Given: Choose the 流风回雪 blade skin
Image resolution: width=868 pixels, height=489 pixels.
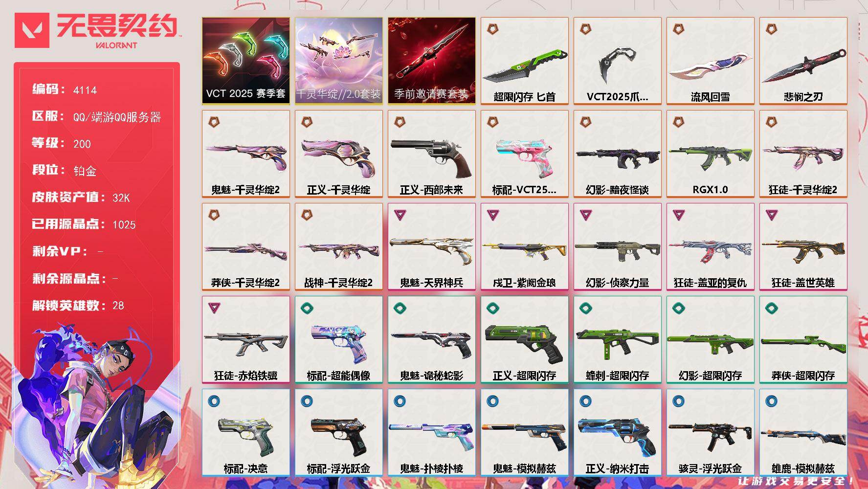Looking at the screenshot, I should 710,61.
